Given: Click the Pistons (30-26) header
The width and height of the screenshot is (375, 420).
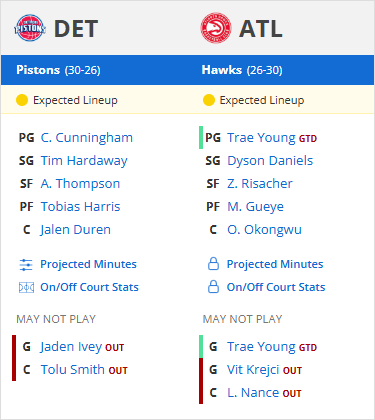Looking at the screenshot, I should coord(58,70).
